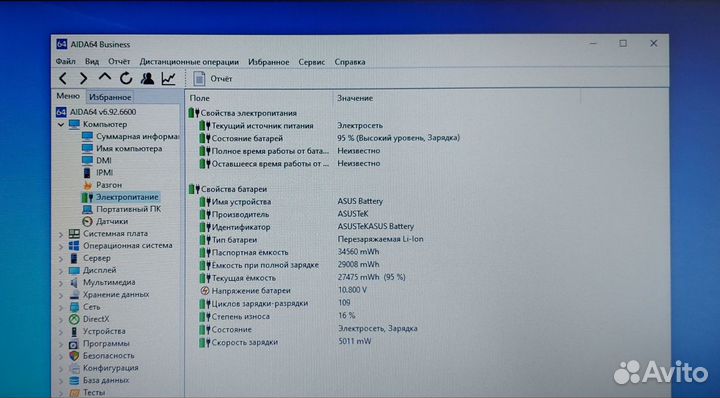The image size is (720, 398).
Task: Open the graph chart toolbar icon
Action: (x=169, y=79)
